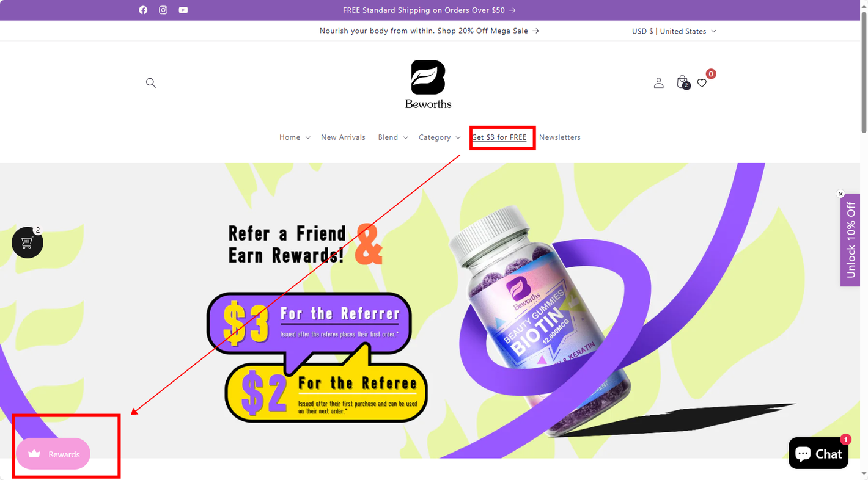This screenshot has height=480, width=868.
Task: Open the pink Rewards button
Action: click(x=53, y=454)
